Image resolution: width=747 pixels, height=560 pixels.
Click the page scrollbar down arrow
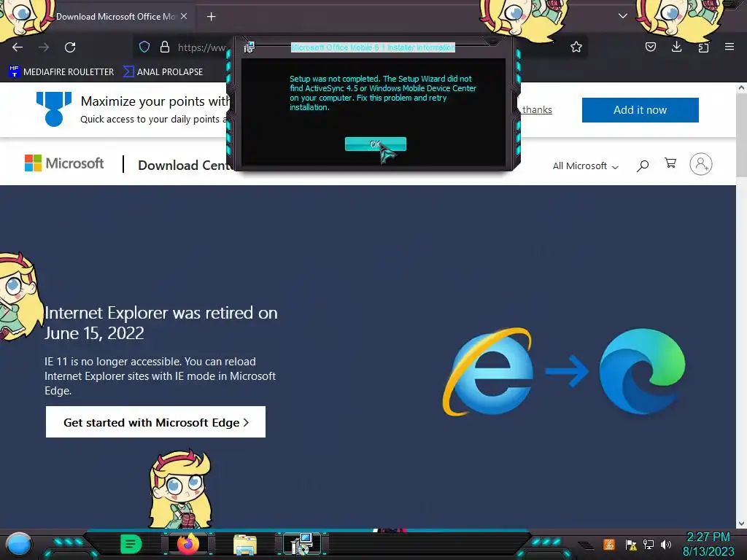741,524
